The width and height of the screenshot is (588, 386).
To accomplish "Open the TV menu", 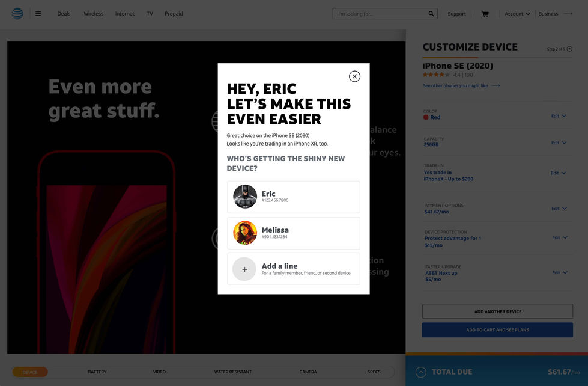I will click(150, 13).
